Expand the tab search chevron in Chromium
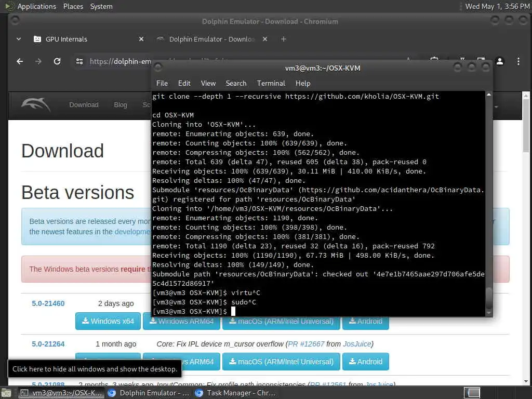The image size is (532, 399). pos(19,39)
